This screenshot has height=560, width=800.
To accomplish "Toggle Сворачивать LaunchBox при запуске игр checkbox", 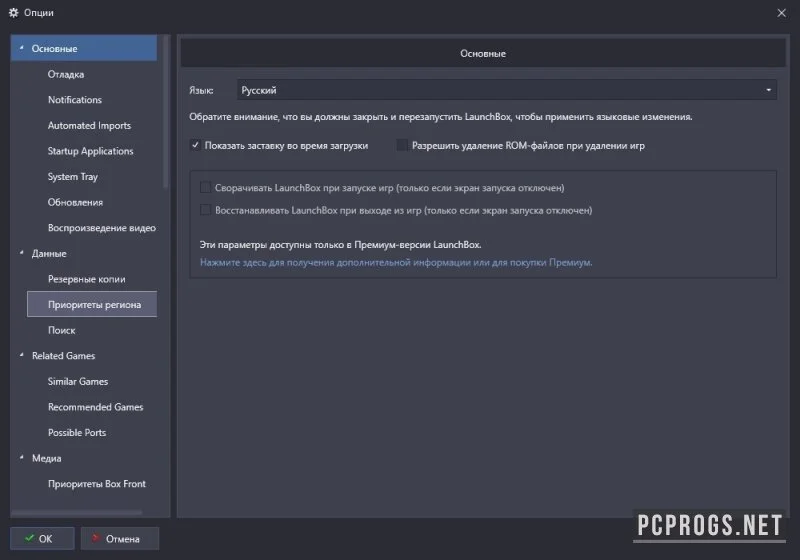I will click(x=205, y=188).
